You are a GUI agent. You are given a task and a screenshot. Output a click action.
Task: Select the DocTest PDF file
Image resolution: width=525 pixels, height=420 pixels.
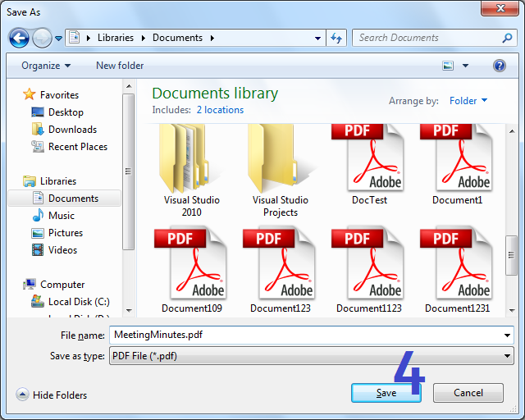pyautogui.click(x=369, y=165)
